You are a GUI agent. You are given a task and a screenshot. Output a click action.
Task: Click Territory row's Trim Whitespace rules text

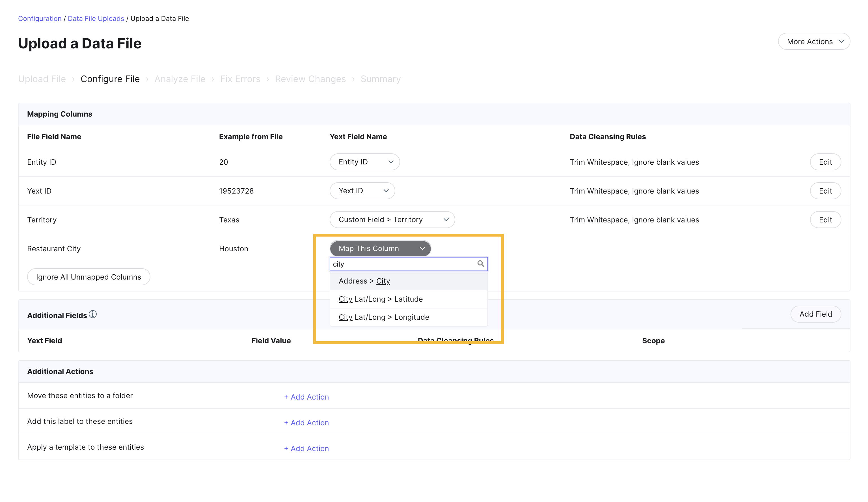click(634, 220)
